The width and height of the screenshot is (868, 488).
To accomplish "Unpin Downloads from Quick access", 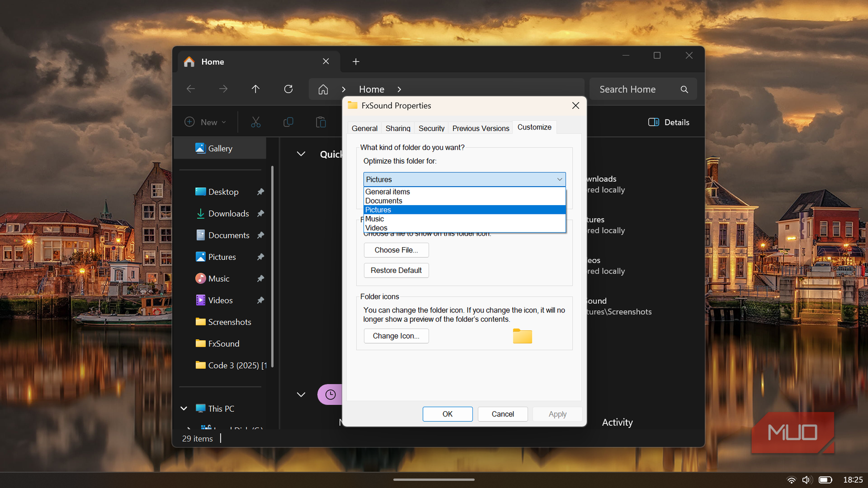I will [260, 213].
